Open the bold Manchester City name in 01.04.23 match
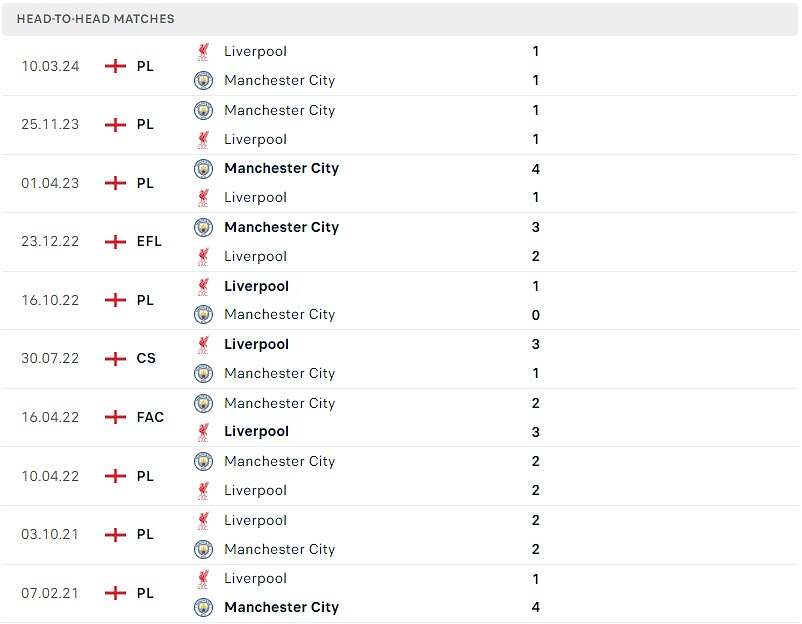The image size is (802, 624). (x=281, y=168)
